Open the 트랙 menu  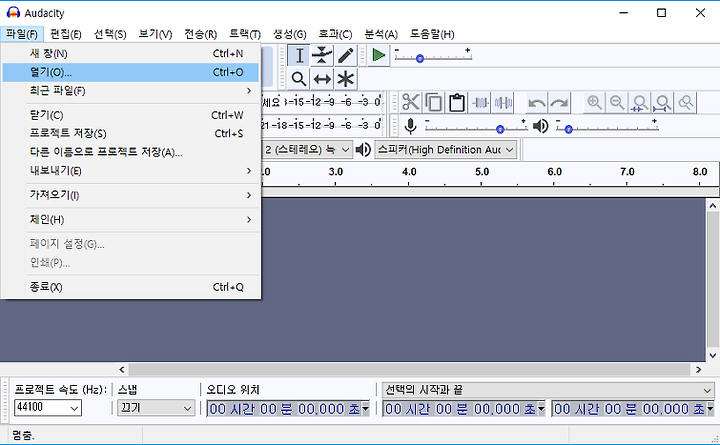[x=245, y=34]
